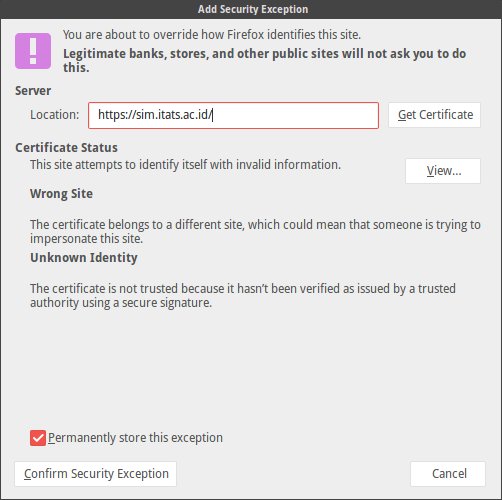Click the Confirm Security Exception button

click(96, 474)
